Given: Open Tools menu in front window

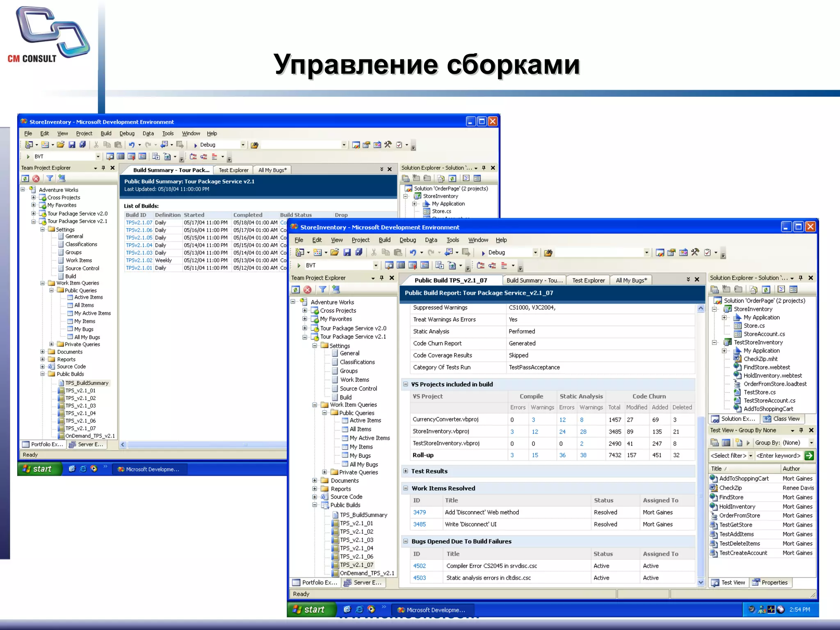Looking at the screenshot, I should [453, 240].
